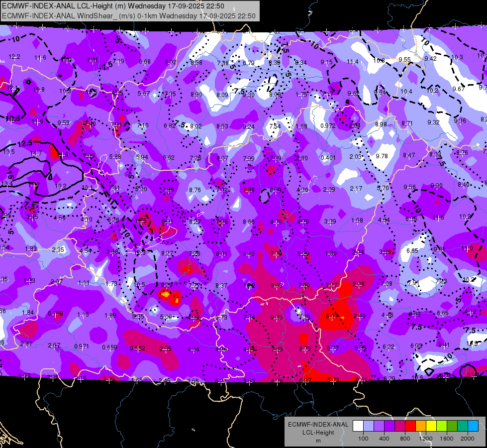The image size is (487, 448).
Task: Click the legend tick label 2000
Action: (x=468, y=439)
